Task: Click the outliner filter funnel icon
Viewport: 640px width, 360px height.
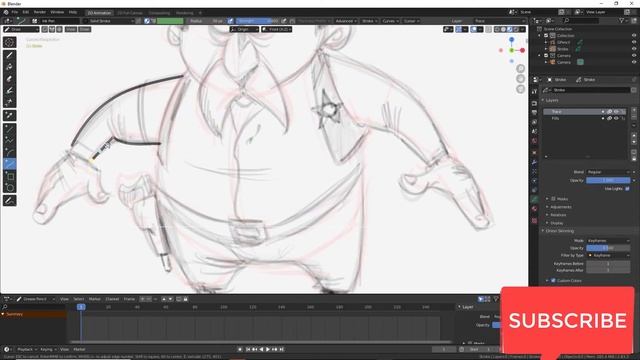Action: pos(622,20)
